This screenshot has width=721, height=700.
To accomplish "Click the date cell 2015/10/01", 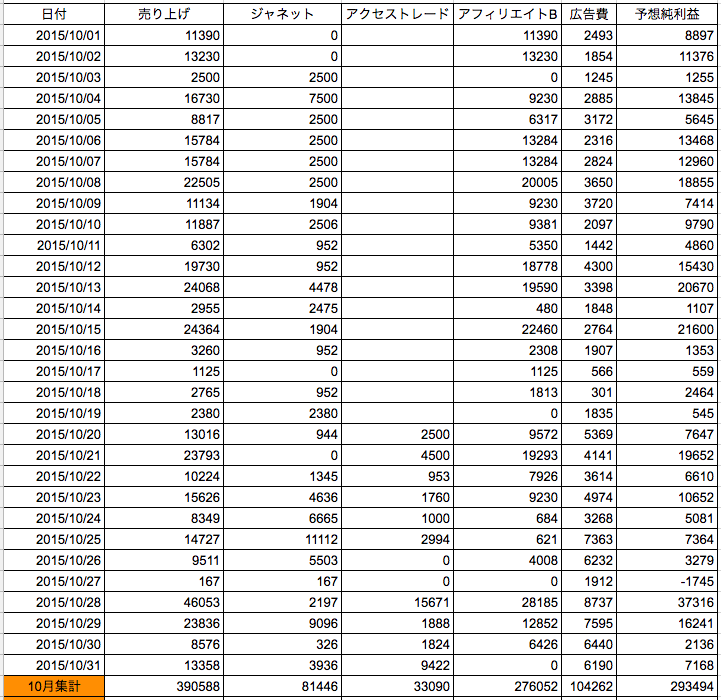I will coord(54,35).
